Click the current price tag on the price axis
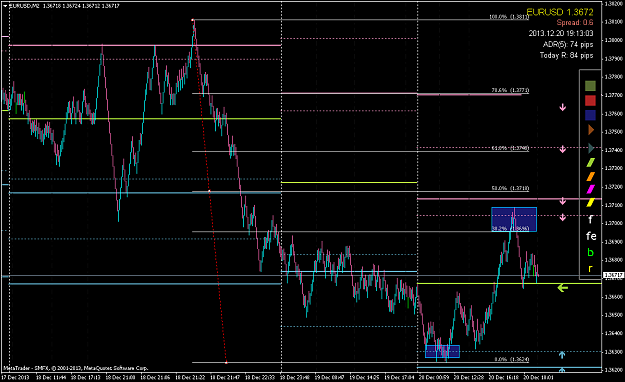Viewport: 625px width, 382px height. [613, 275]
